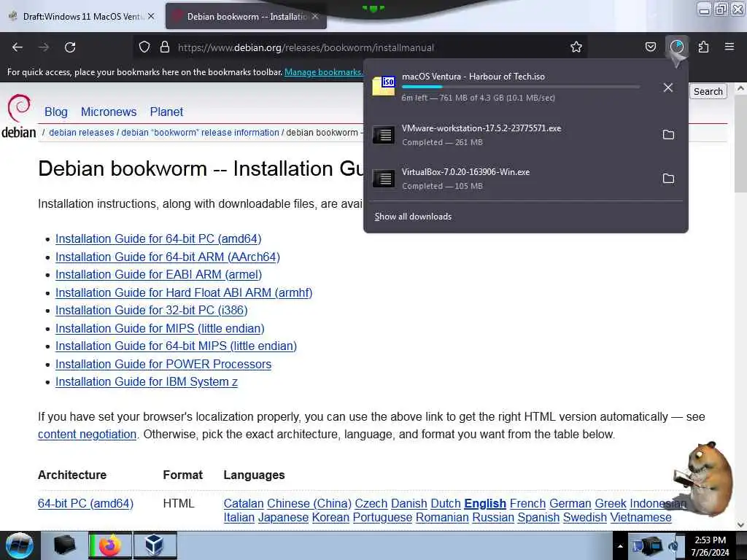Open the VMware-workstation exe file icon
The image size is (747, 560).
(384, 135)
